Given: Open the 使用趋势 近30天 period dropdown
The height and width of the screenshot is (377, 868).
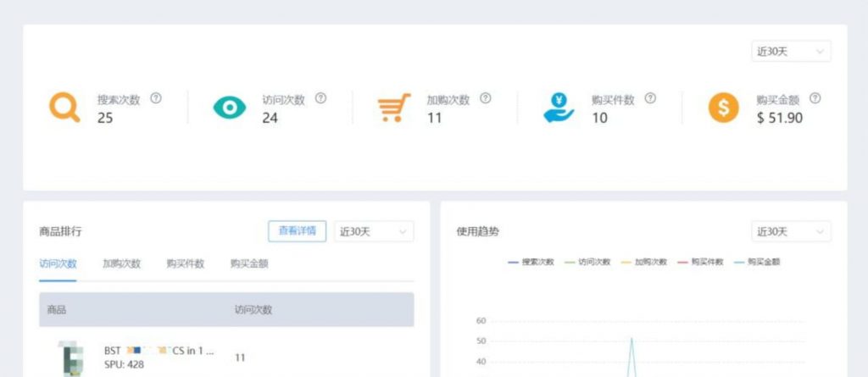Looking at the screenshot, I should [791, 231].
